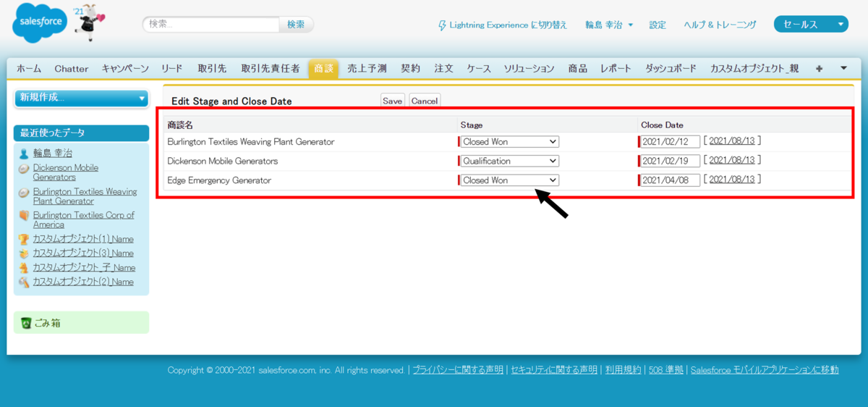Click the 2021/08/13 link in the Dickenson Mobile Generators row
868x407 pixels.
[732, 160]
